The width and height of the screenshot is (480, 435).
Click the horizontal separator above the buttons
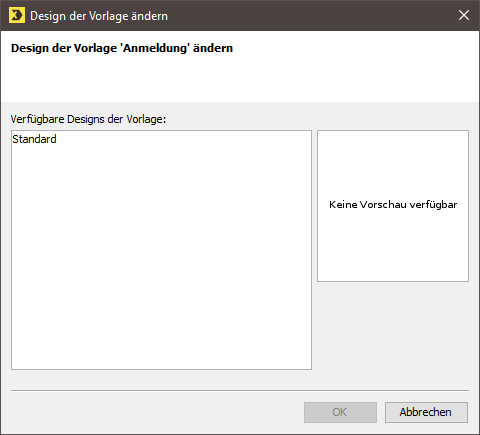[240, 390]
